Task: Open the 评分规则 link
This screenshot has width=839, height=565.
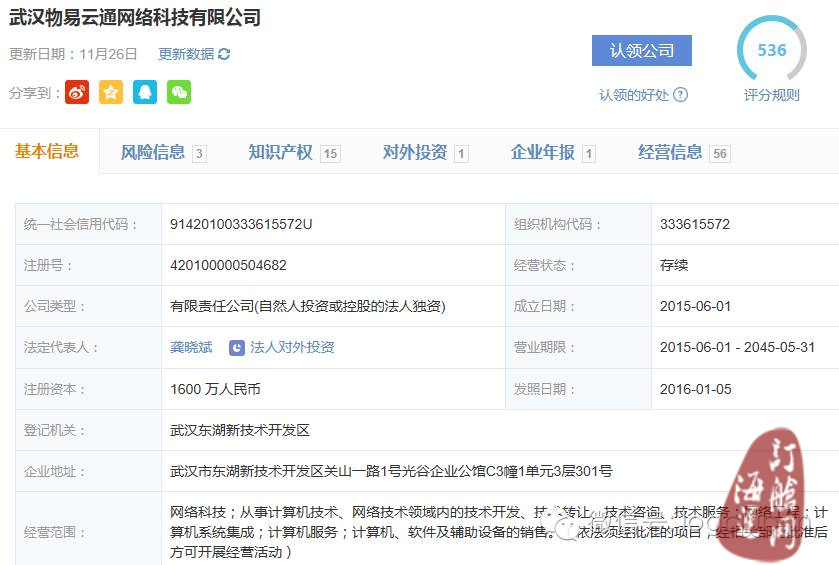Action: (772, 95)
